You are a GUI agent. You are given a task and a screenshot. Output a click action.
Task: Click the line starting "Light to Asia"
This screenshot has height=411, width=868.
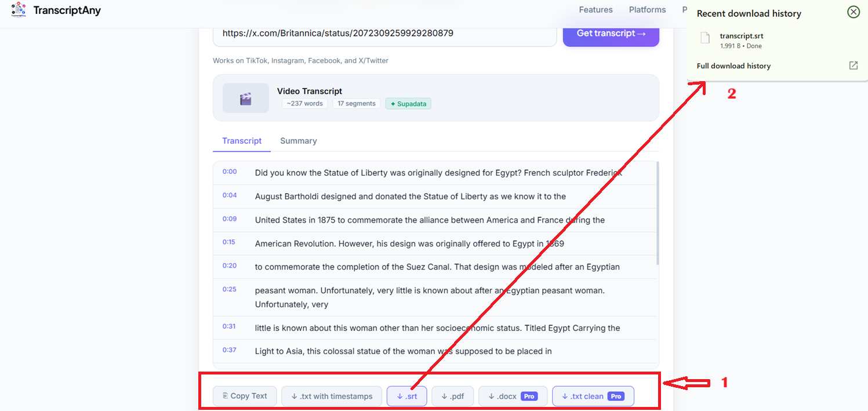[403, 351]
